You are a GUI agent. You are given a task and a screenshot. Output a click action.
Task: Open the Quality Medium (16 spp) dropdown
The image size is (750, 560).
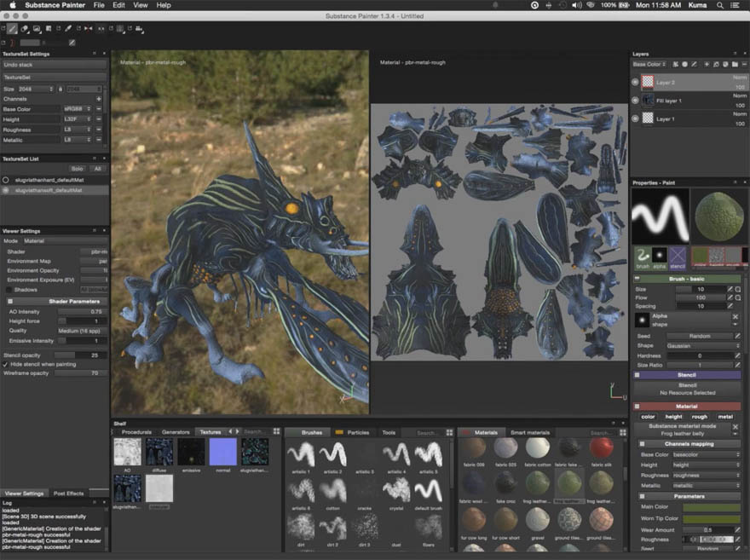[81, 331]
